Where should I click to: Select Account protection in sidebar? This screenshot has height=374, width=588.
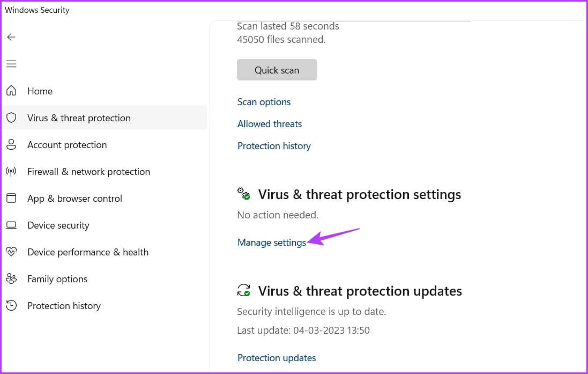[67, 145]
